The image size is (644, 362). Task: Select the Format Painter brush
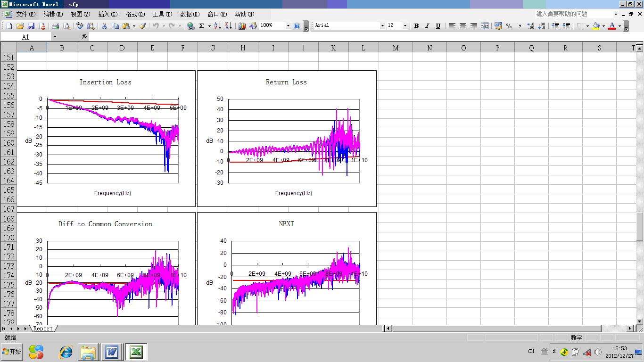click(142, 26)
